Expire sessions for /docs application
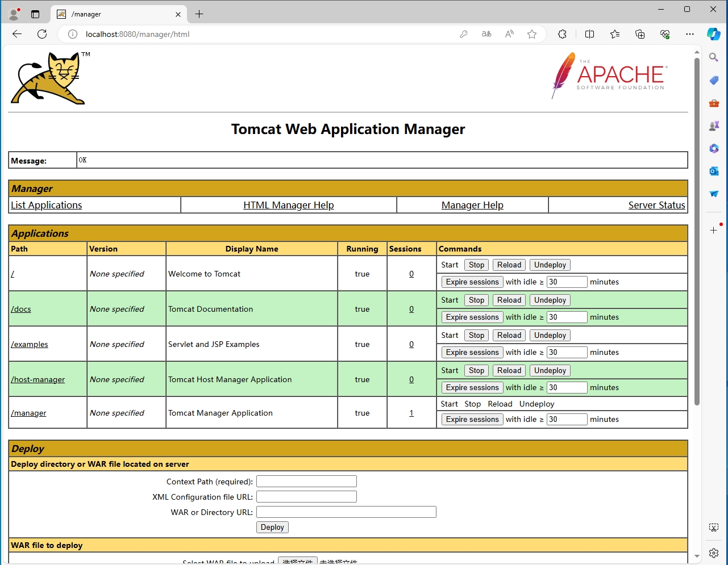Image resolution: width=728 pixels, height=565 pixels. 472,317
